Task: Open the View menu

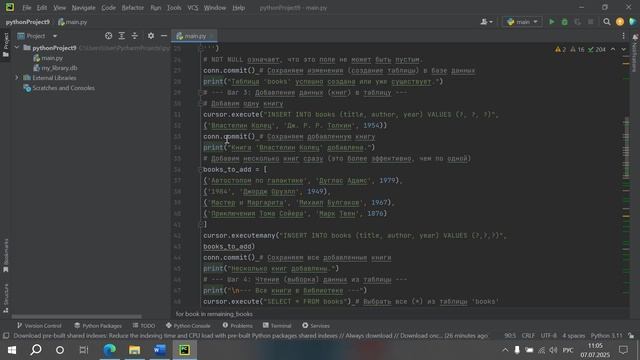Action: [59, 8]
